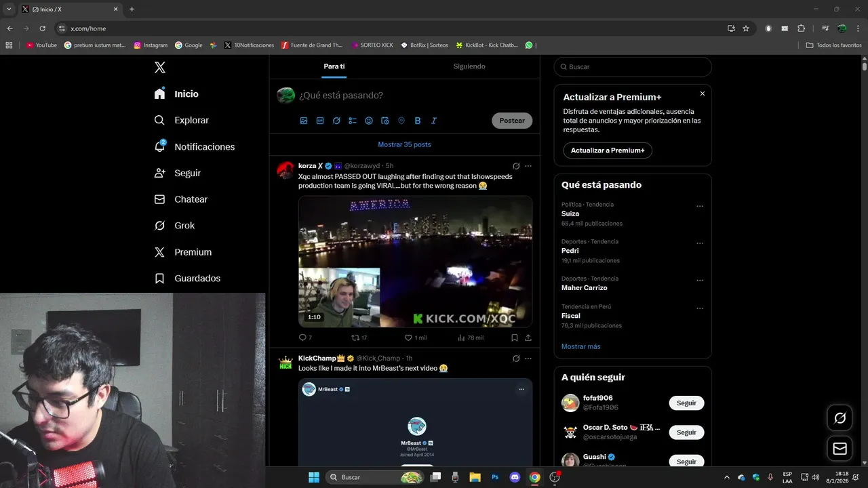This screenshot has height=488, width=868.
Task: Bookmark korza's post
Action: tap(515, 338)
